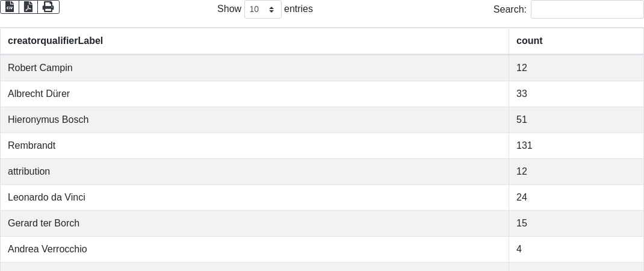
Task: Click the Andrea Verrocchio cell
Action: pos(255,249)
